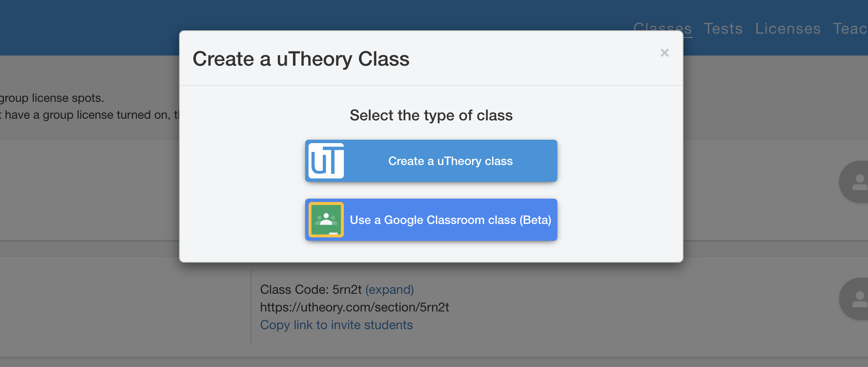Screen dimensions: 868x367
Task: Click the green Google Classroom icon
Action: 326,220
